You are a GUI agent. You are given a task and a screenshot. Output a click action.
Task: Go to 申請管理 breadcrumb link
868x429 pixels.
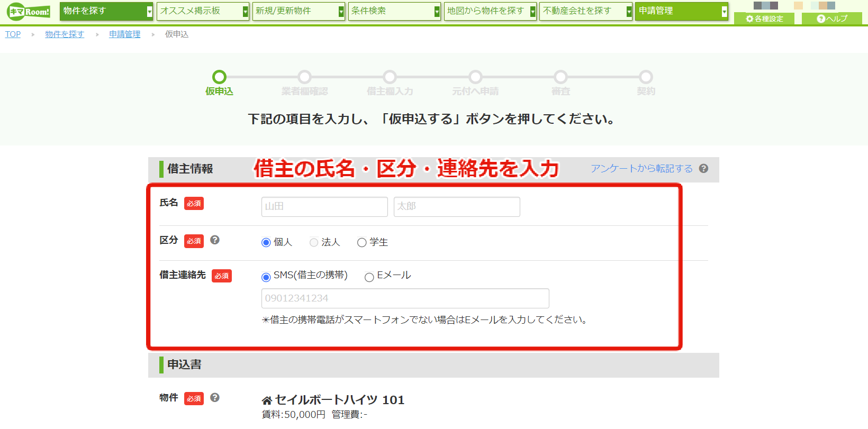pos(124,34)
